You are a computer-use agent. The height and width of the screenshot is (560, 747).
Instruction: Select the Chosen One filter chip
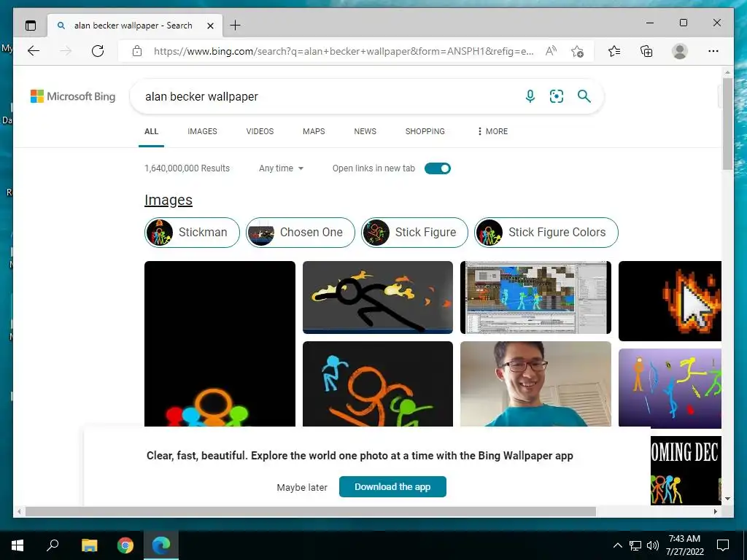click(x=300, y=233)
